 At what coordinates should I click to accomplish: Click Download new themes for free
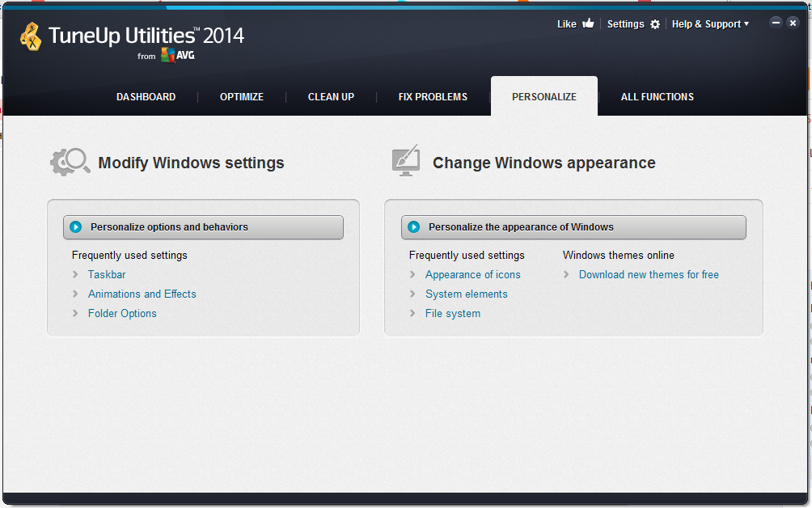[x=649, y=274]
